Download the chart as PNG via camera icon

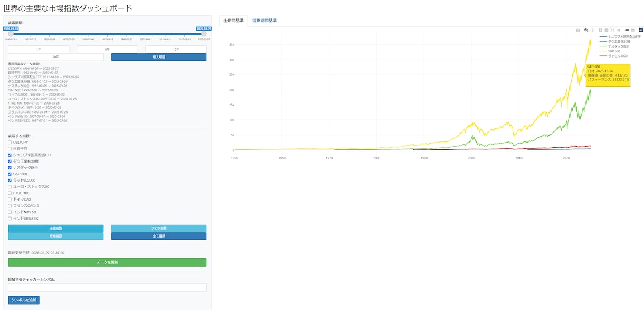tap(578, 30)
